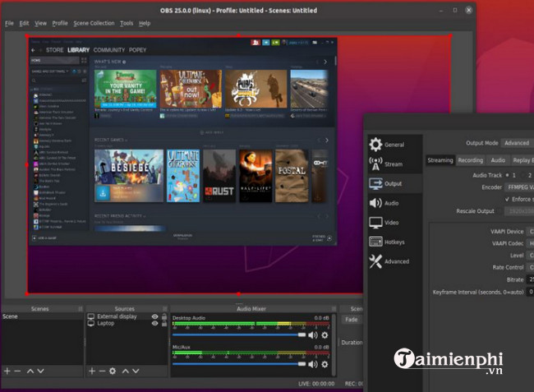Screen dimensions: 534x392
Task: Click Steam back arrow in preview
Action: pos(33,50)
